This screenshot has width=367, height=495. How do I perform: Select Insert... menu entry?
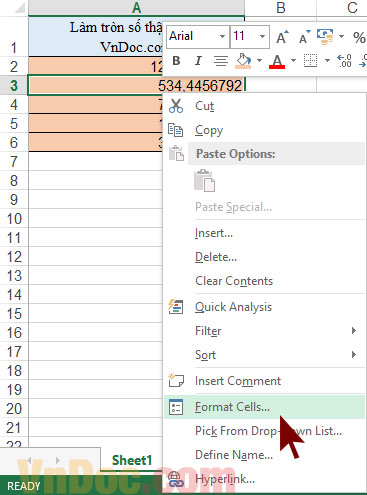click(264, 233)
